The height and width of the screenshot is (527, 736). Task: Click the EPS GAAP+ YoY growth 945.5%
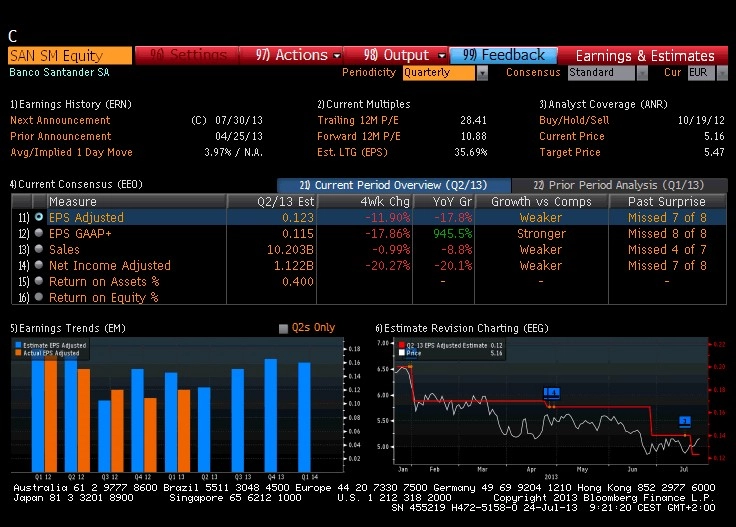(452, 234)
